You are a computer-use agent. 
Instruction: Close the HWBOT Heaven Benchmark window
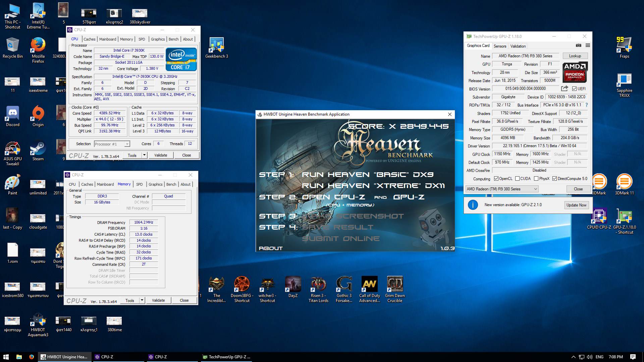pyautogui.click(x=450, y=114)
